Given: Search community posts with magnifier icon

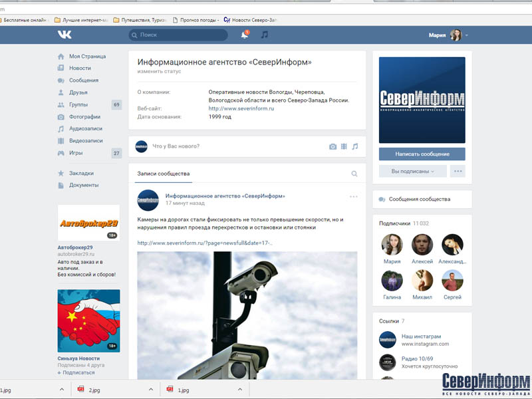Looking at the screenshot, I should pos(354,174).
